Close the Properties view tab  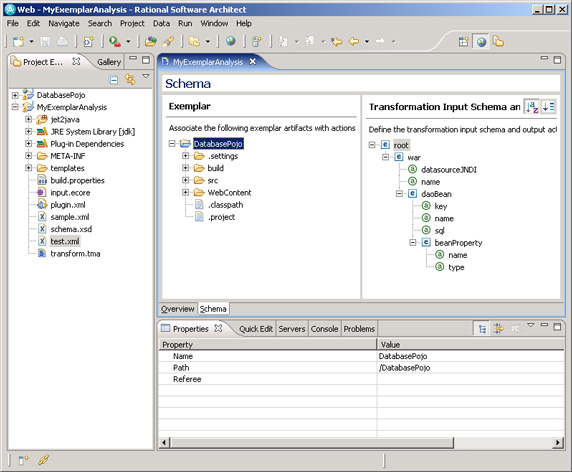click(x=218, y=328)
